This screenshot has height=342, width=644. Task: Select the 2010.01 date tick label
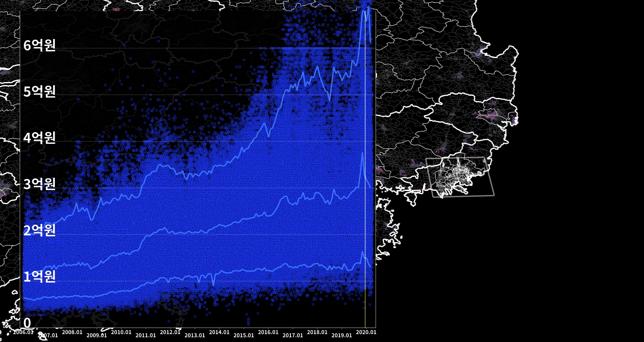(121, 332)
